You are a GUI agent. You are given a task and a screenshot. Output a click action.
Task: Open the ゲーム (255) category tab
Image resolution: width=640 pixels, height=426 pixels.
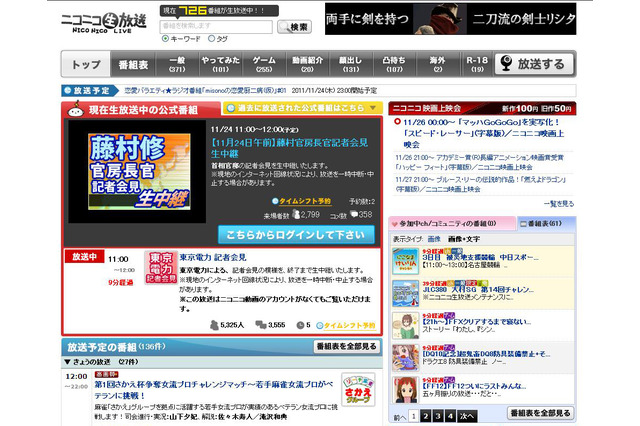(264, 64)
